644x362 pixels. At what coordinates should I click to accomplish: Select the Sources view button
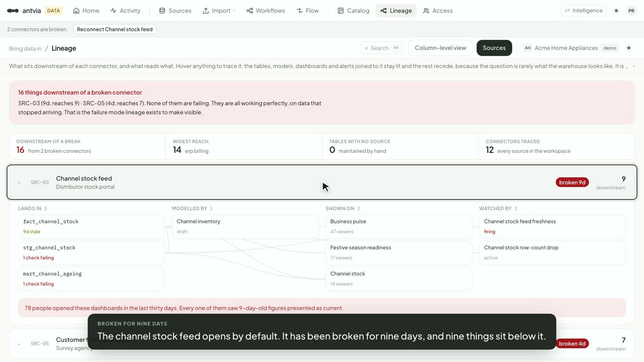click(494, 48)
